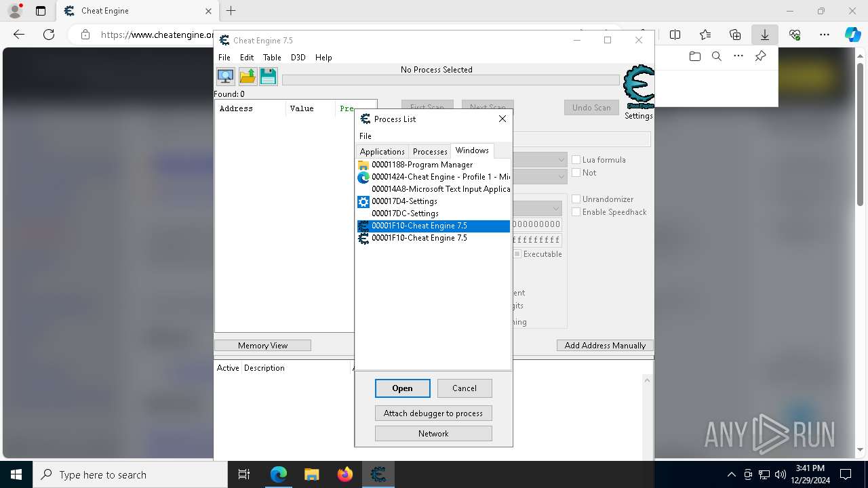This screenshot has width=868, height=488.
Task: Open Edge settings and more ellipsis
Action: pos(825,35)
